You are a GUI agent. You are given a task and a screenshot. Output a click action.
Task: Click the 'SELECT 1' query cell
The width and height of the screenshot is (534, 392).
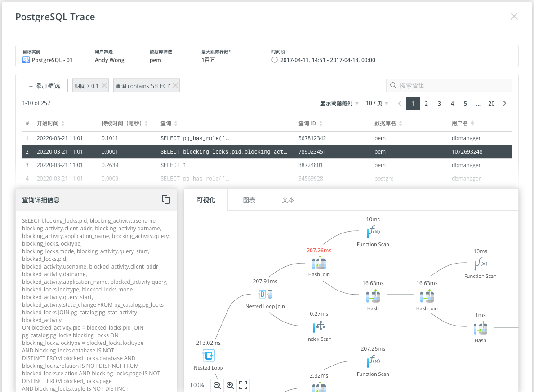[x=174, y=165]
